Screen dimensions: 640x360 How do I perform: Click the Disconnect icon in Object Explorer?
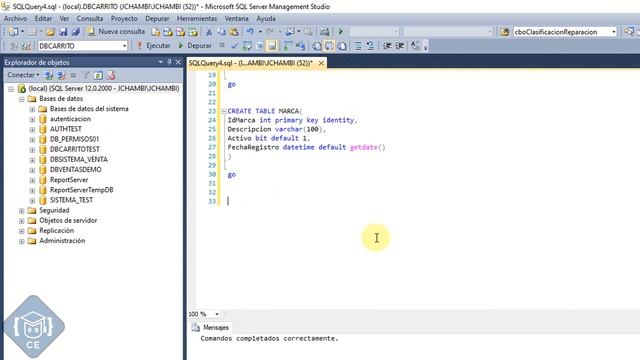61,76
